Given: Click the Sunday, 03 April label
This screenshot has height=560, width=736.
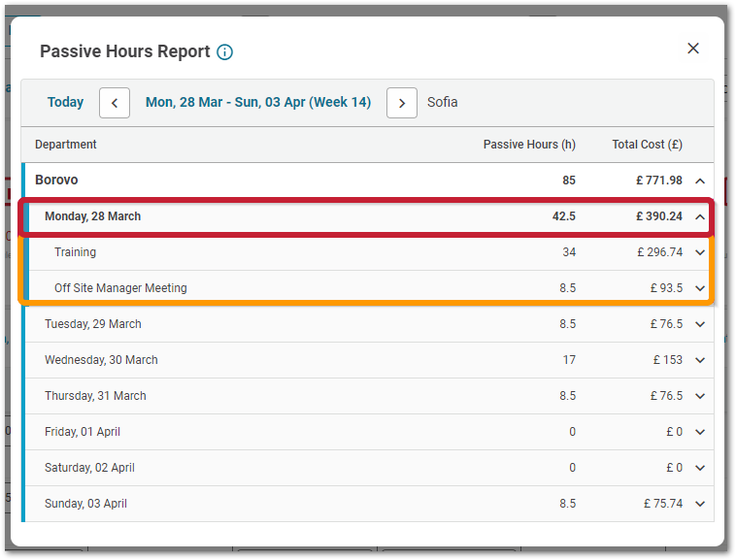Looking at the screenshot, I should [85, 504].
